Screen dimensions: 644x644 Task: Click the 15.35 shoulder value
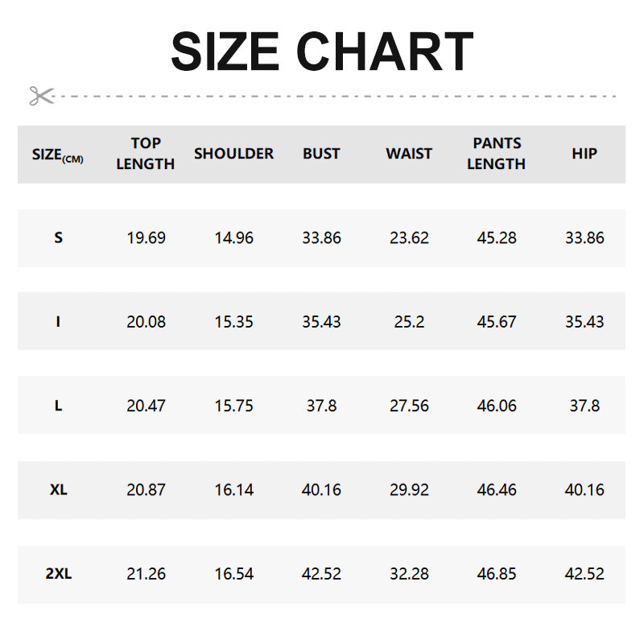233,322
